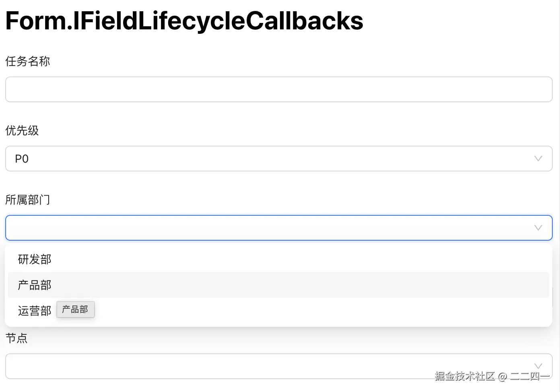Collapse the open 所属部门 select box
Viewport: 560px width, 392px height.
274,228
